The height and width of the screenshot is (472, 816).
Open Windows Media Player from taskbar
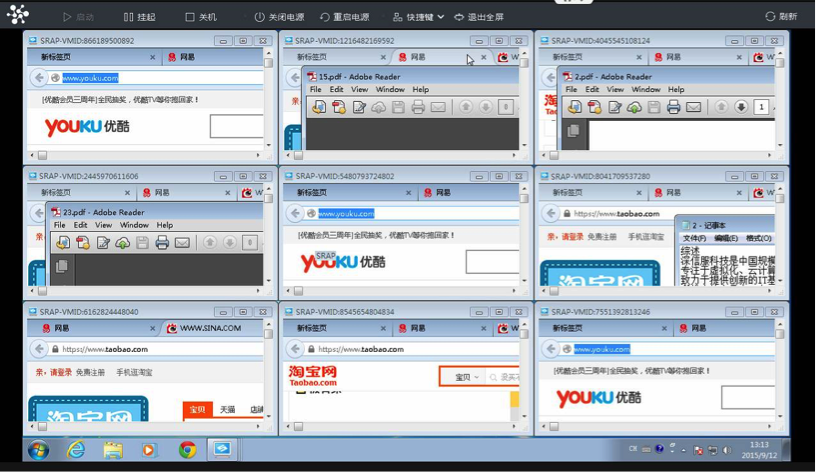coord(149,450)
